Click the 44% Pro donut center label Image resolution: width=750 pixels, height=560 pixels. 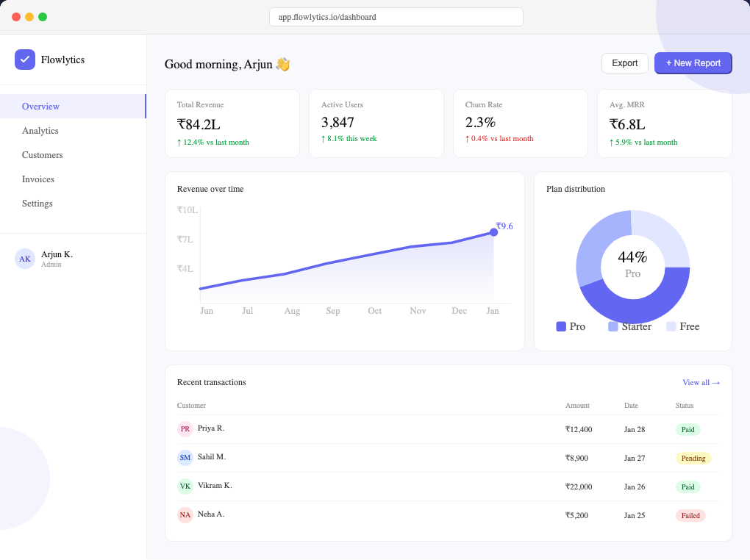click(632, 265)
